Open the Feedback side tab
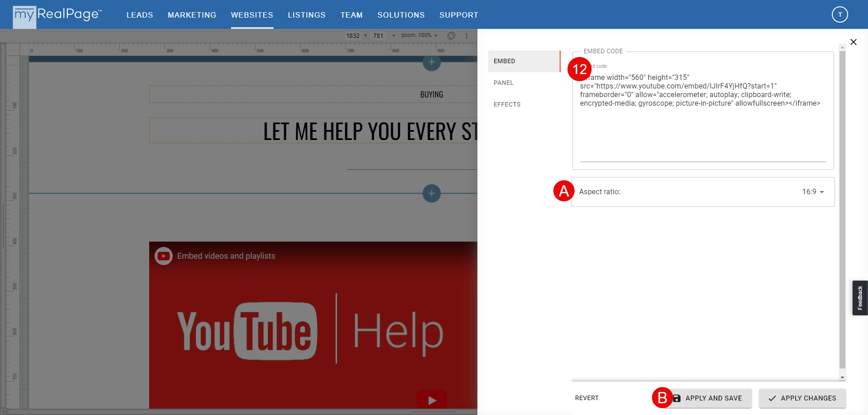The image size is (868, 415). pos(860,298)
